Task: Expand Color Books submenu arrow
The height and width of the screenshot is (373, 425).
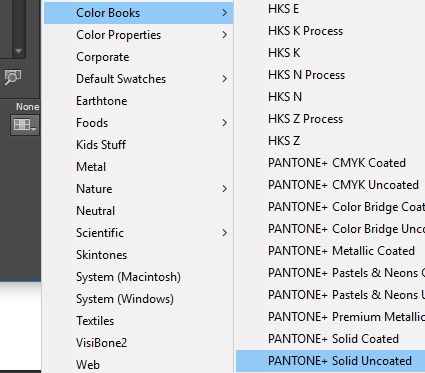Action: pyautogui.click(x=225, y=13)
